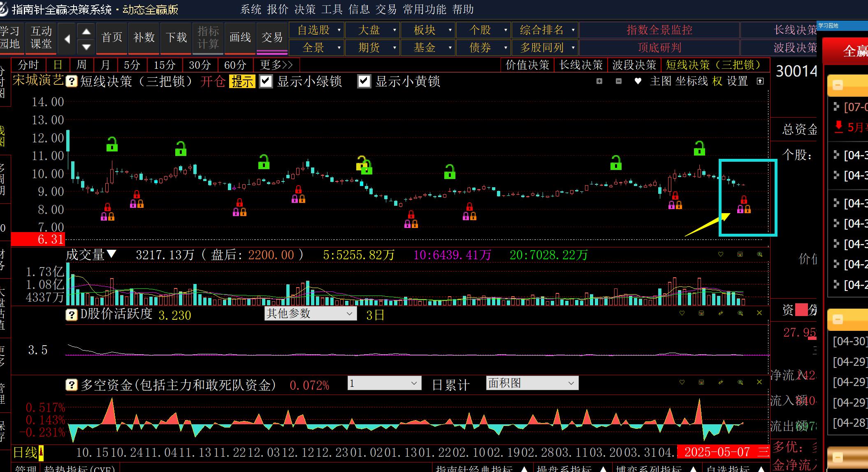Toggle the yellow 提示 alert button
The width and height of the screenshot is (868, 472).
coord(242,81)
